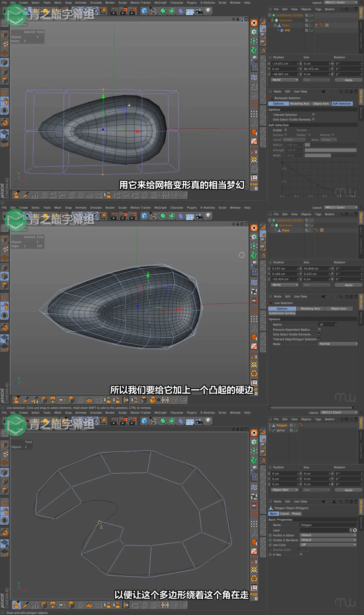This screenshot has width=364, height=615.
Task: Click the Name field containing Polygon
Action: tap(328, 525)
